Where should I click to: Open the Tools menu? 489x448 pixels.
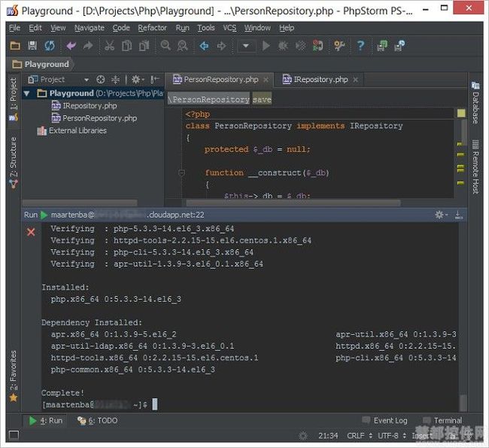(206, 28)
